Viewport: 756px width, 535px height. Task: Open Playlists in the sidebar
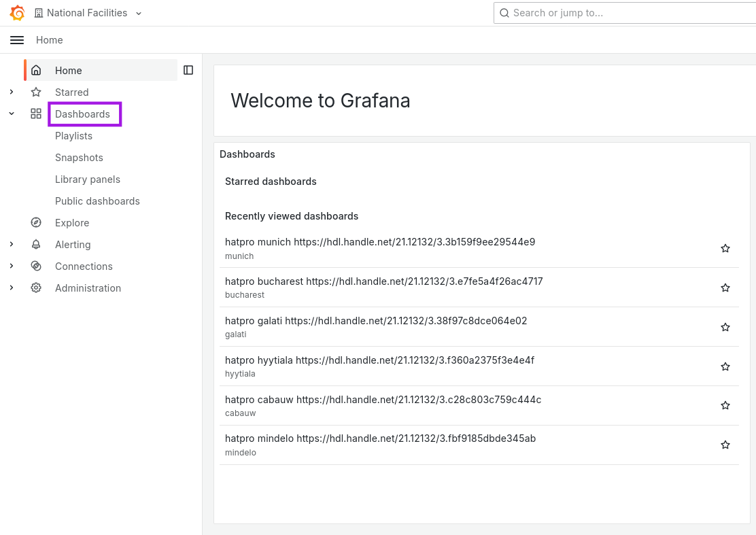point(74,136)
